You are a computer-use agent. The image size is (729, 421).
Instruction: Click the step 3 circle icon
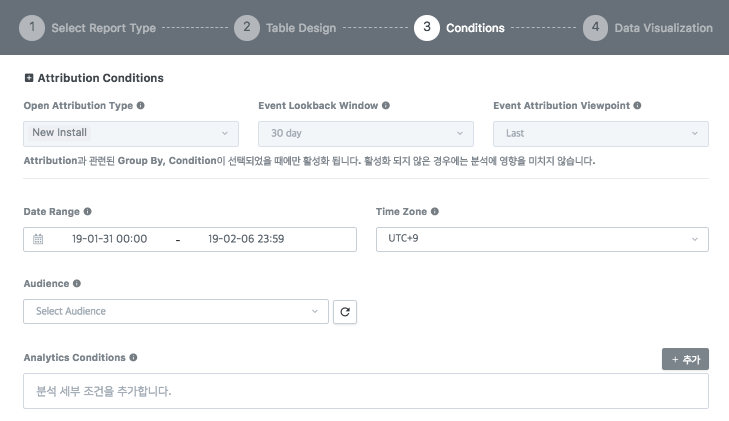[x=427, y=28]
